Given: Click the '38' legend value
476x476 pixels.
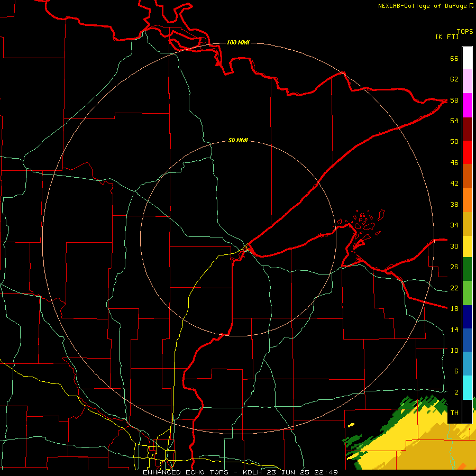Looking at the screenshot, I should 454,205.
